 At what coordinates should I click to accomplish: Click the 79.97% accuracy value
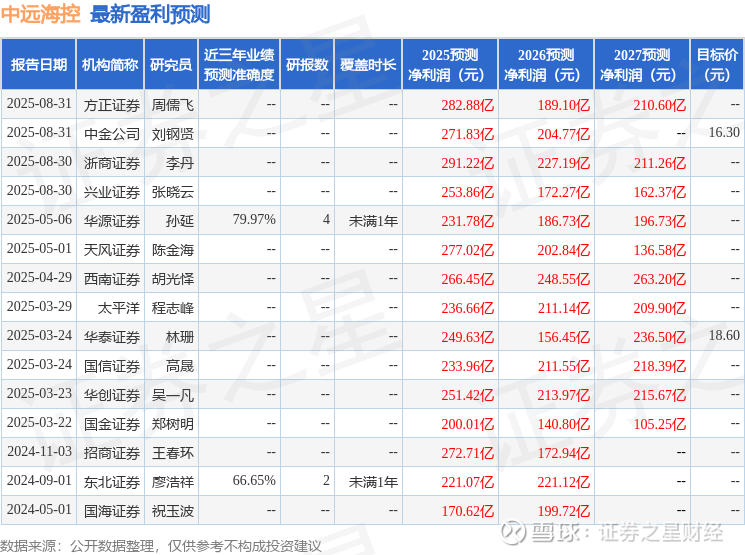[x=254, y=220]
